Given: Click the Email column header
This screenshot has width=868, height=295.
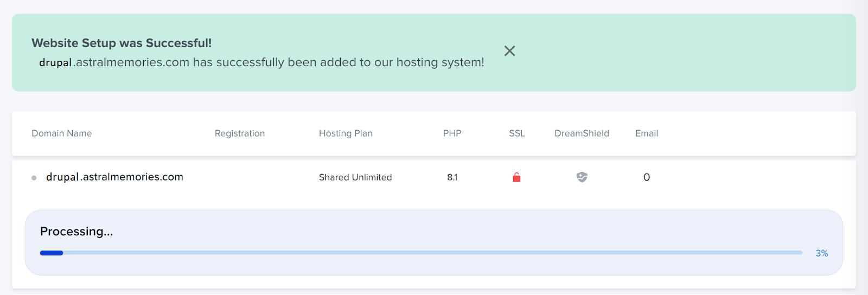Looking at the screenshot, I should [646, 133].
